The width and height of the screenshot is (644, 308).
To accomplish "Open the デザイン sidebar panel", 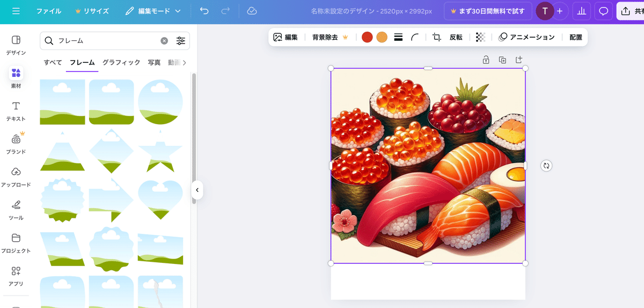I will pos(16,45).
